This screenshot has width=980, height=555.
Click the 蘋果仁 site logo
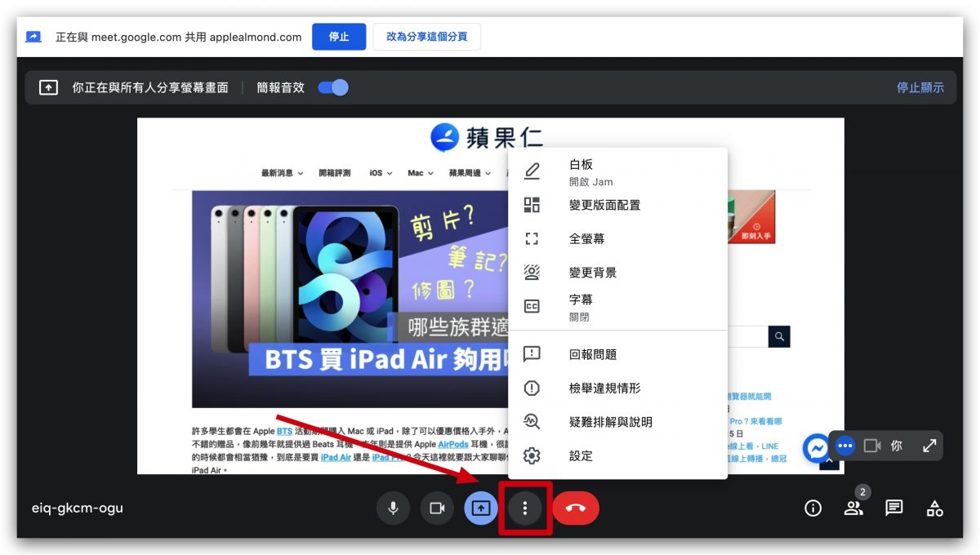click(487, 136)
